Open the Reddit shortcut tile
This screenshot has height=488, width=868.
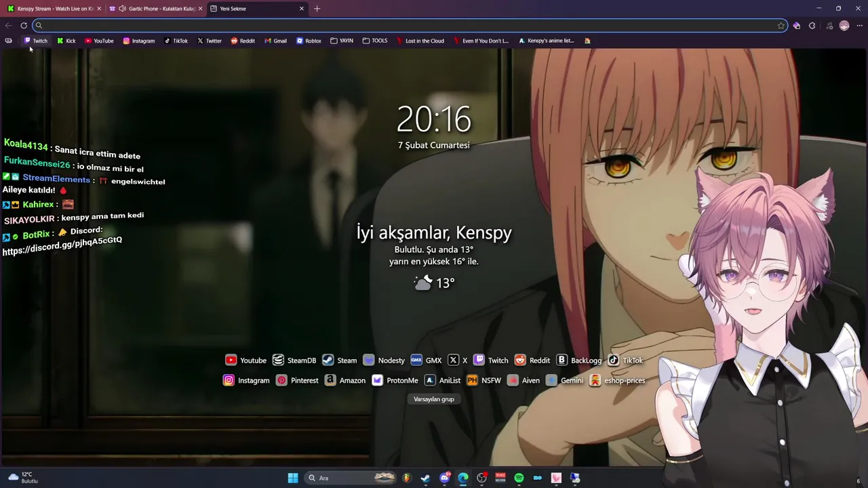pyautogui.click(x=532, y=361)
